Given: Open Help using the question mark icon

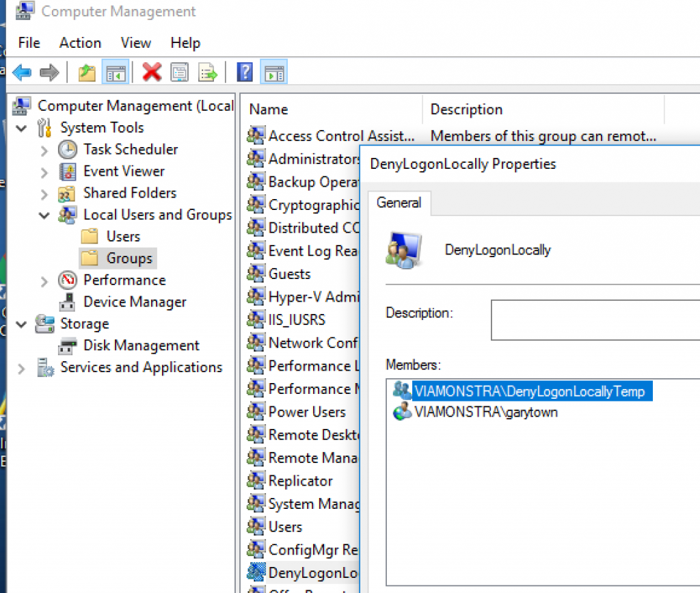Looking at the screenshot, I should click(x=244, y=72).
